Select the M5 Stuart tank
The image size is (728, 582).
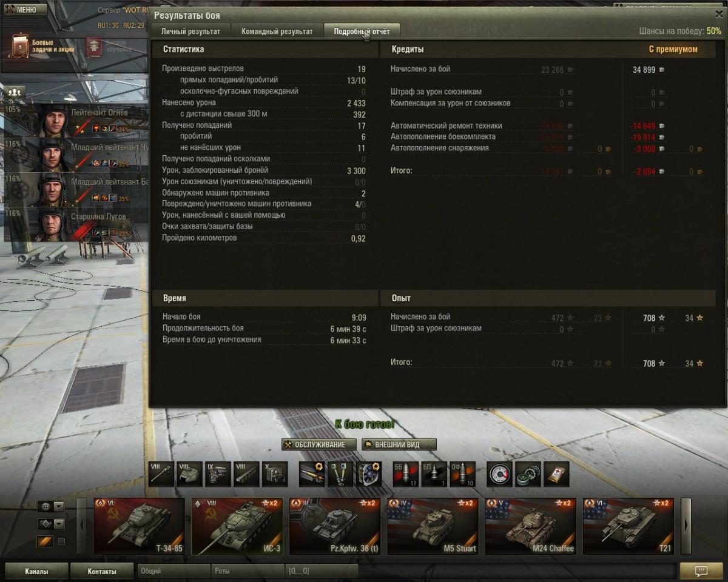(x=433, y=526)
